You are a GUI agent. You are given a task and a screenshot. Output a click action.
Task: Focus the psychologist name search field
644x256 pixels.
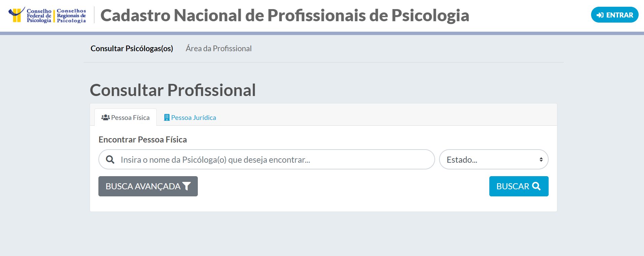click(x=270, y=160)
